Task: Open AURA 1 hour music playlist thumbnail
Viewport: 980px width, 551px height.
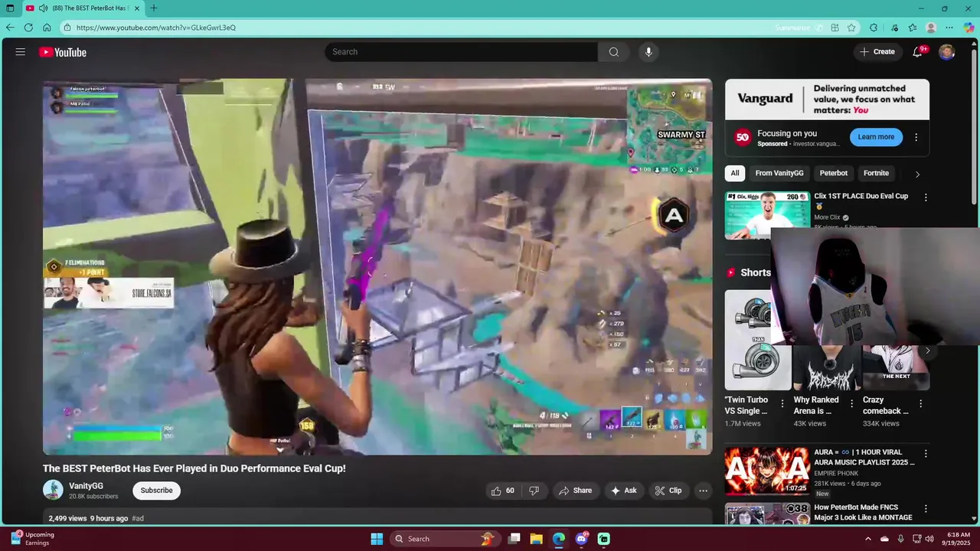Action: point(767,471)
